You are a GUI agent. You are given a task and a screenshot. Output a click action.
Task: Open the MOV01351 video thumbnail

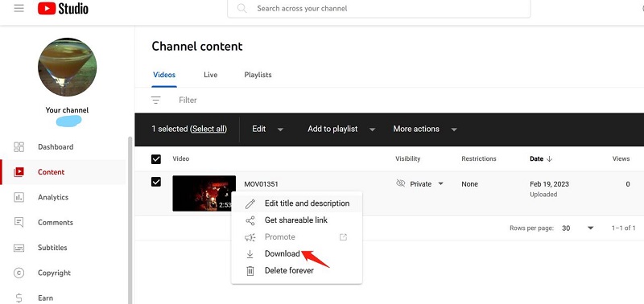coord(204,193)
